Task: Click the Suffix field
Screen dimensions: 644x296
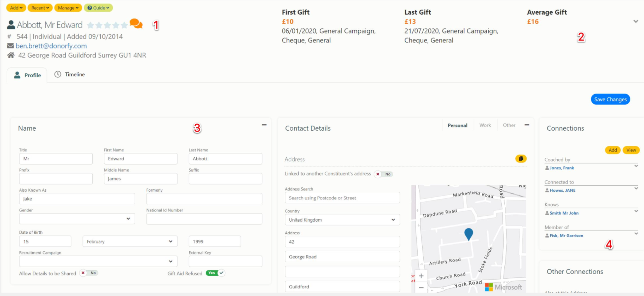Action: point(226,179)
